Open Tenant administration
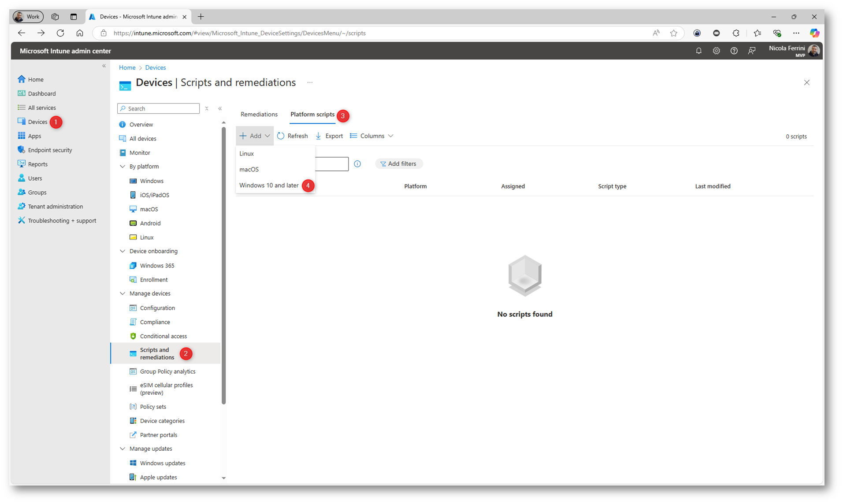 [x=50, y=207]
